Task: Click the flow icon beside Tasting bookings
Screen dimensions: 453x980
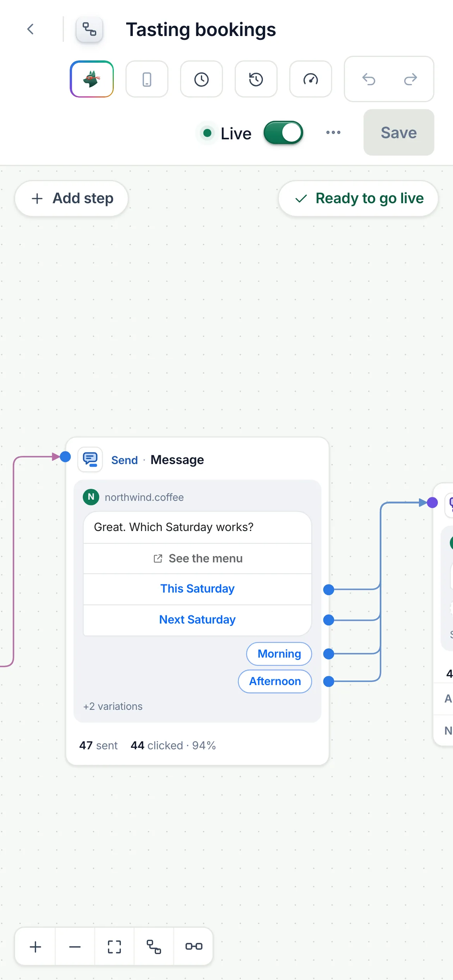Action: (89, 29)
